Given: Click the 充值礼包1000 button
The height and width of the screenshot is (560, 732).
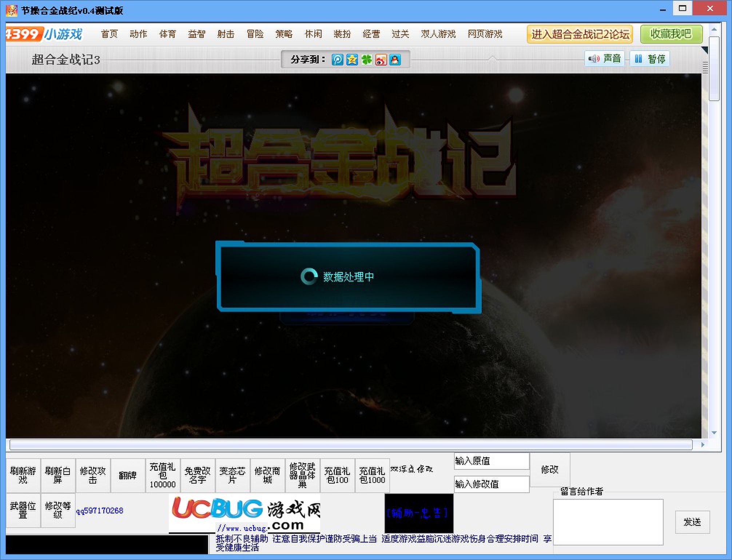Looking at the screenshot, I should click(x=372, y=475).
